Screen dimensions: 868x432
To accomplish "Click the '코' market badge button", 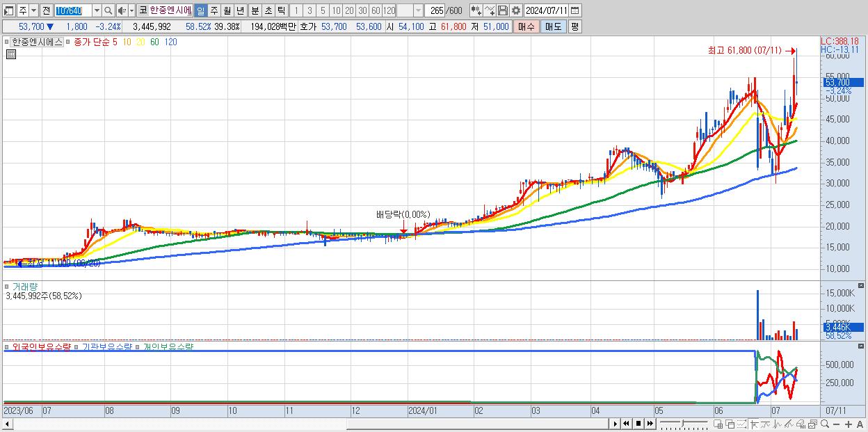I will (x=143, y=10).
